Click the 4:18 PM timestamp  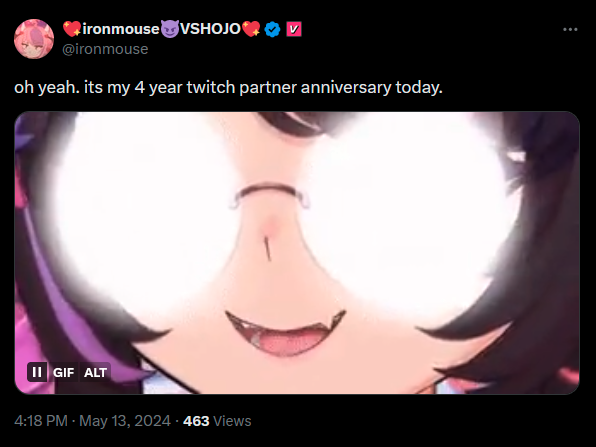pyautogui.click(x=41, y=421)
